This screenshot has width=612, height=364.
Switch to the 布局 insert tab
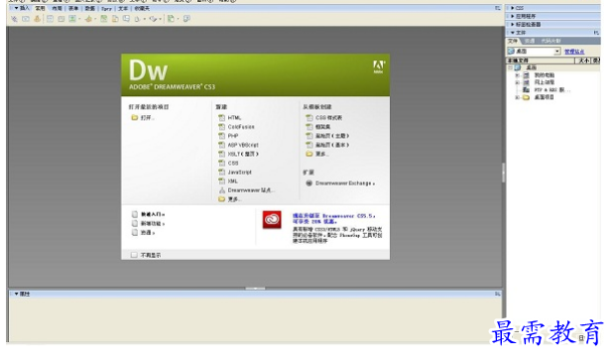[57, 8]
